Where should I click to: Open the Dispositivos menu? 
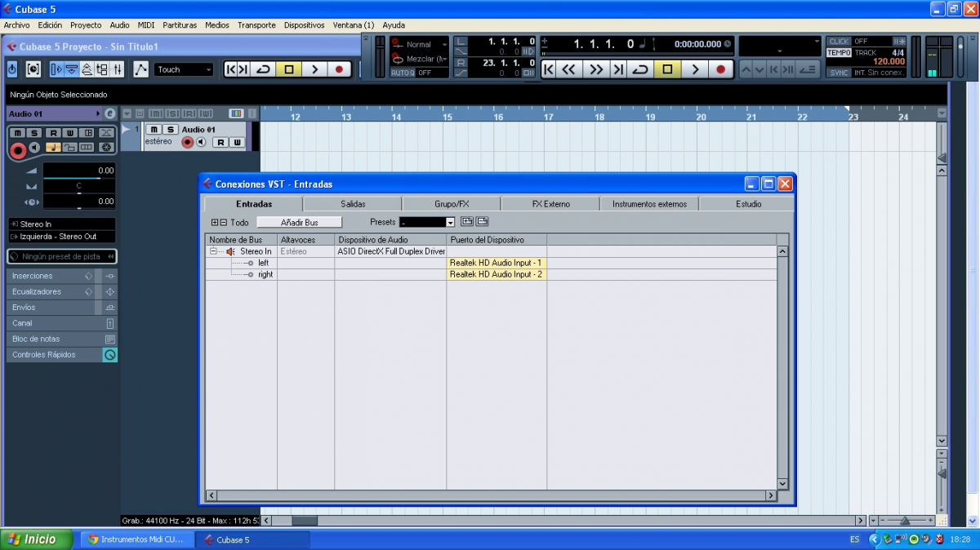(304, 25)
